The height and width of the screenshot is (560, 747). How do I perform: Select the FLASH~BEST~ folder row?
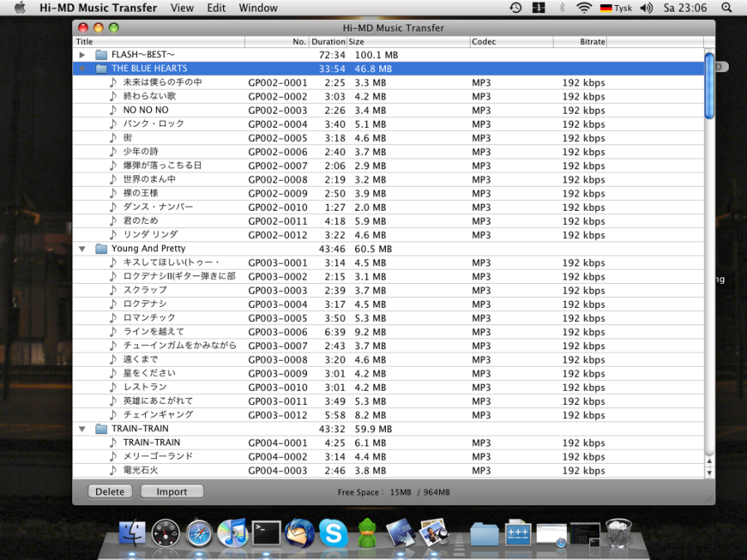point(388,55)
